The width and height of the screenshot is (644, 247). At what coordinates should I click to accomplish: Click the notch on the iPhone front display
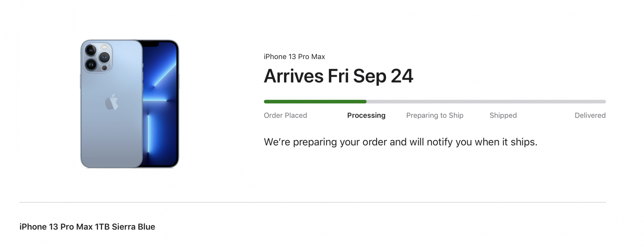click(151, 44)
